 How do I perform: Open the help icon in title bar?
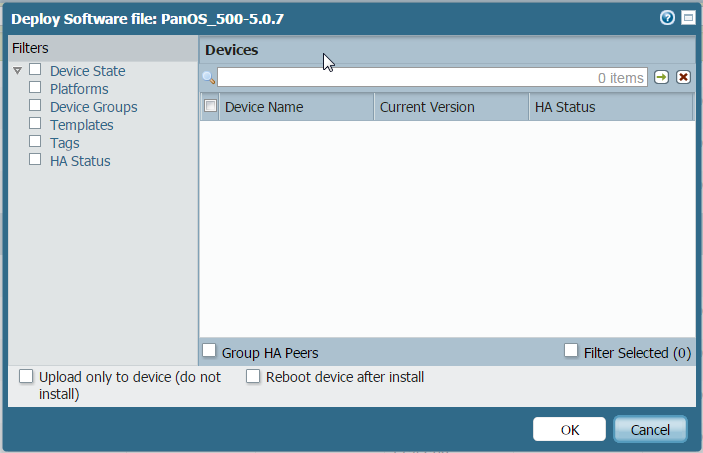[x=668, y=18]
